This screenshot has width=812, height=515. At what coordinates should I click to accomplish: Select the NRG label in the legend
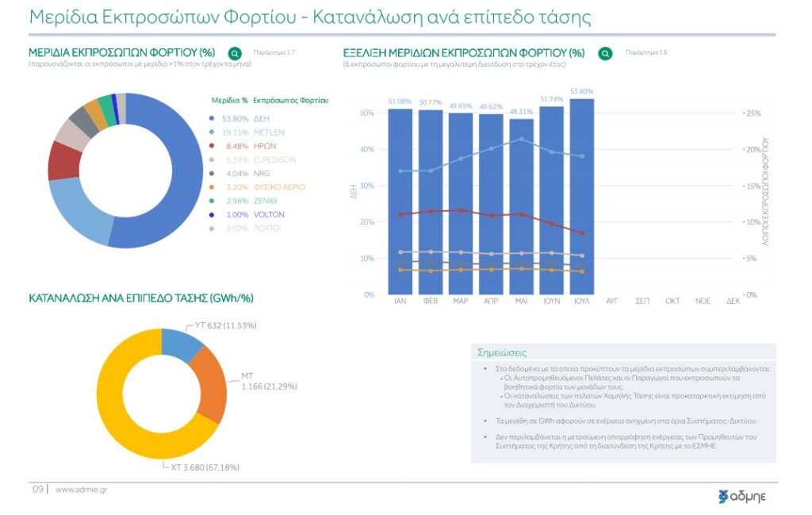click(262, 174)
